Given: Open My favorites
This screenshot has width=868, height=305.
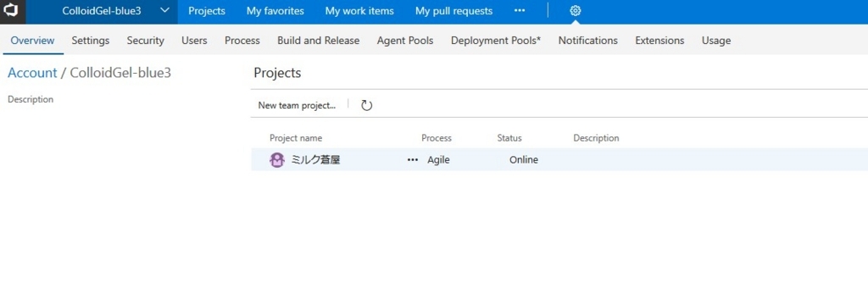Looking at the screenshot, I should (x=275, y=11).
